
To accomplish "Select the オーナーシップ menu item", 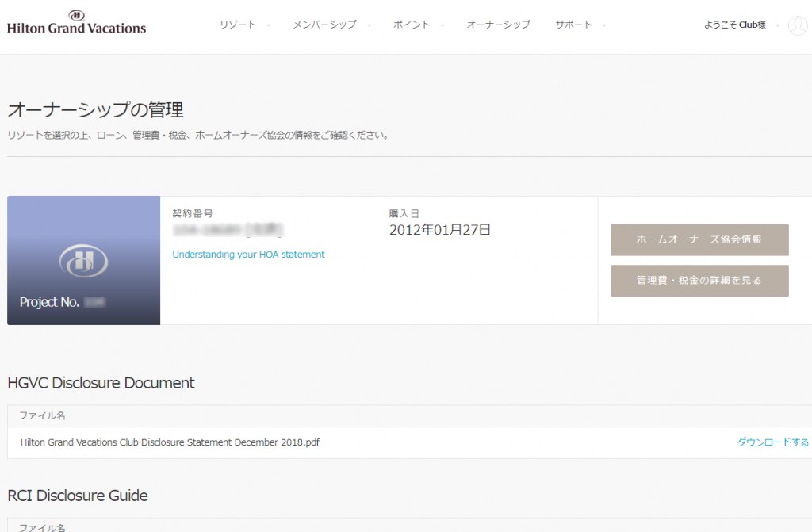I will click(499, 25).
